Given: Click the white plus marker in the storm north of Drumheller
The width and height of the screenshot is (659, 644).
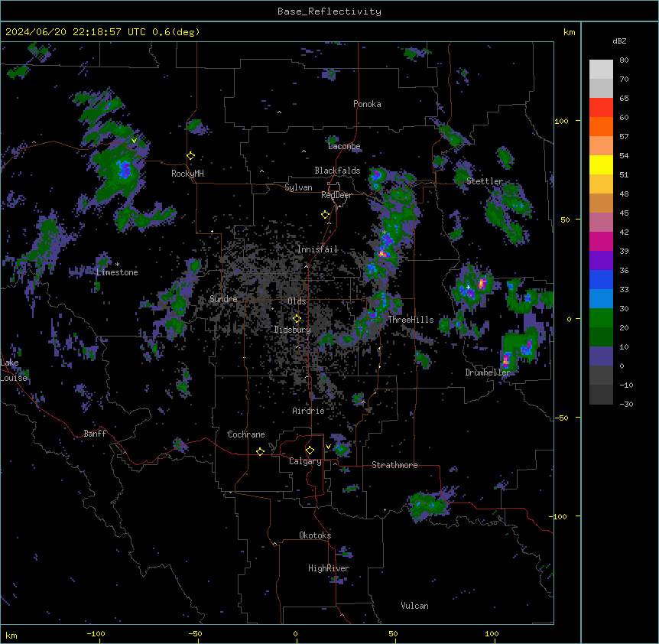Looking at the screenshot, I should point(468,287).
